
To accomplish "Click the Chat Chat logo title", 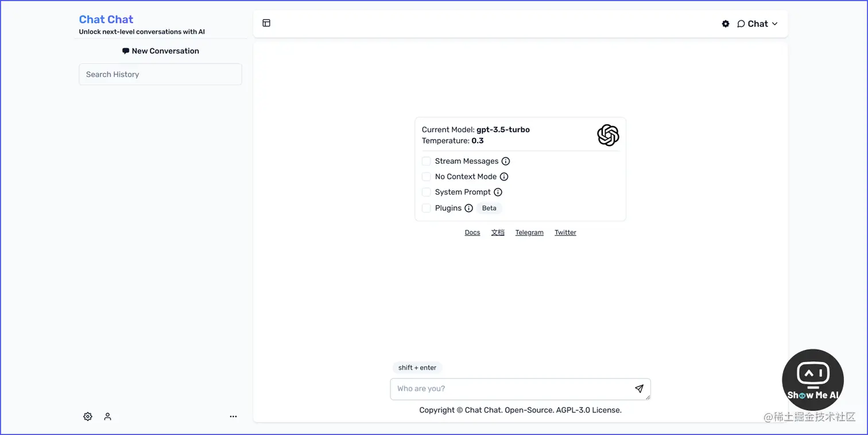I will pyautogui.click(x=106, y=20).
